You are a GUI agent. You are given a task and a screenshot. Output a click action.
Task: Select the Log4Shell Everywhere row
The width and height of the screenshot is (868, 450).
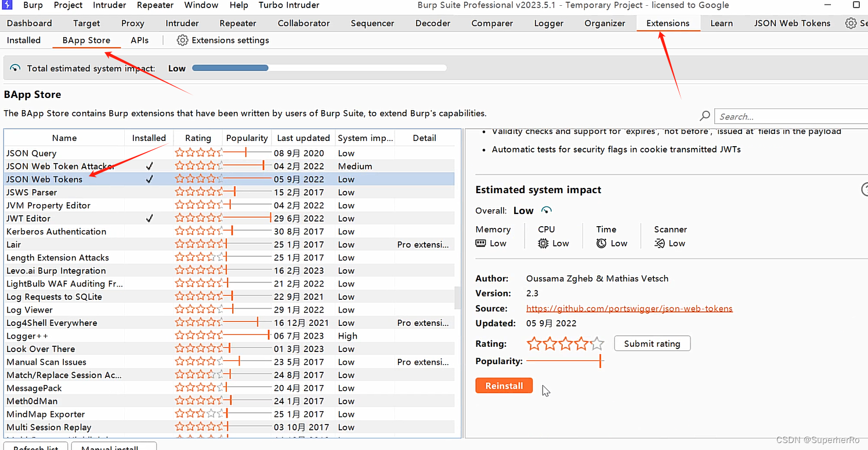pos(229,322)
